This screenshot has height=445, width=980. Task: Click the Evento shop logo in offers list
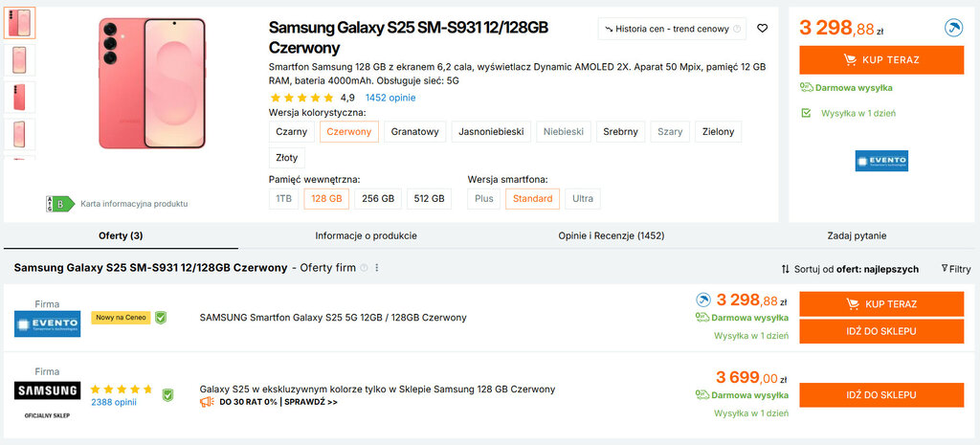pos(48,323)
